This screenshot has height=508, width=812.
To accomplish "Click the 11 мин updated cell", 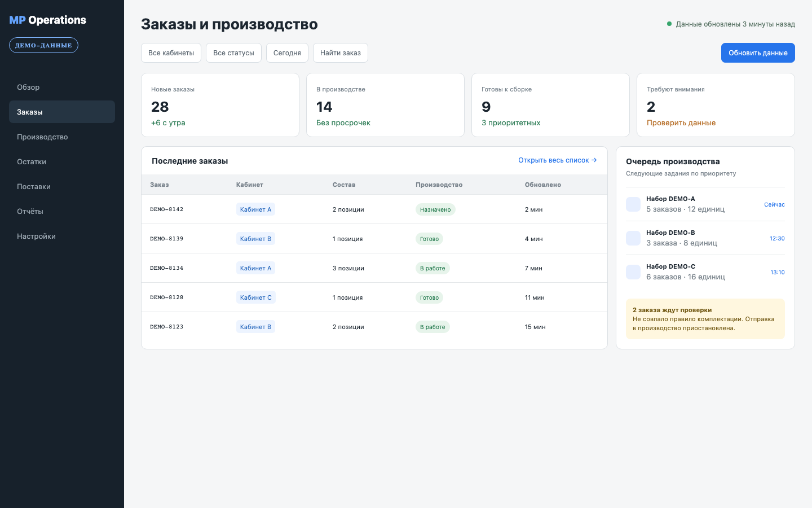I will click(x=535, y=297).
